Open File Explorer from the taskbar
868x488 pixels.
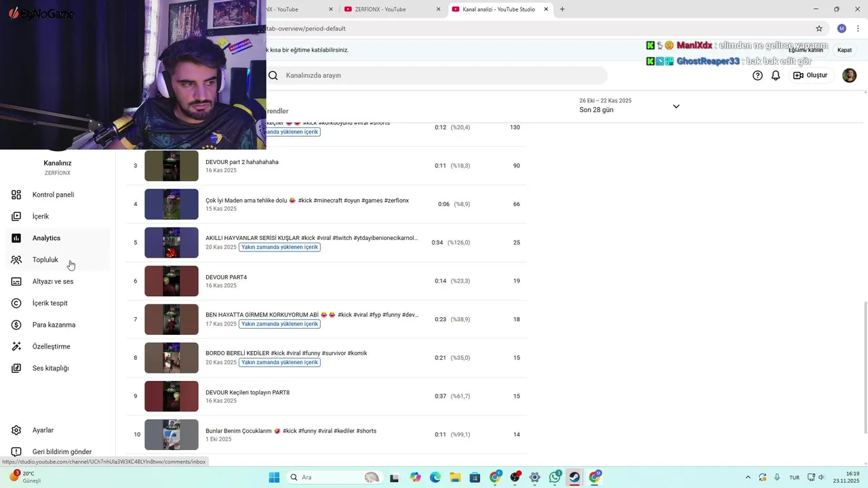click(x=455, y=477)
